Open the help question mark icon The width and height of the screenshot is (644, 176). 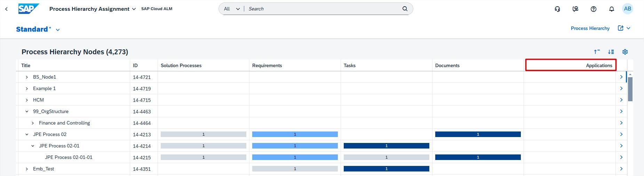pos(594,9)
